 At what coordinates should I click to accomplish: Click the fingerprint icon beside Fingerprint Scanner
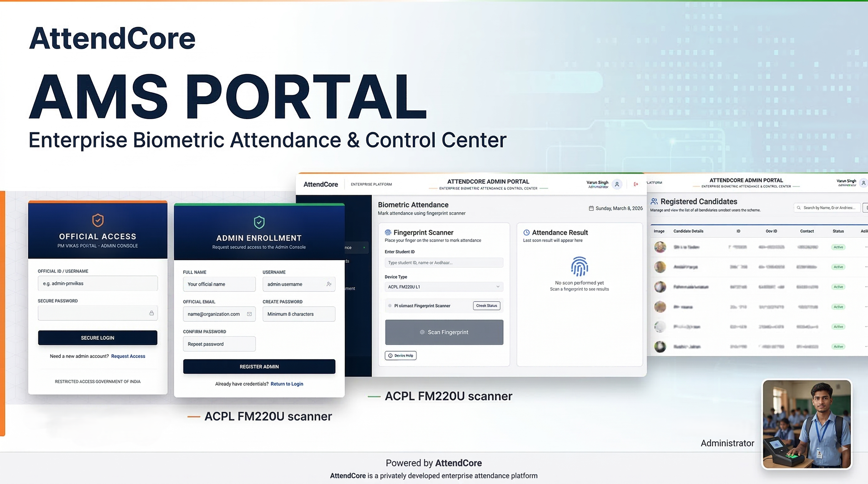click(388, 233)
